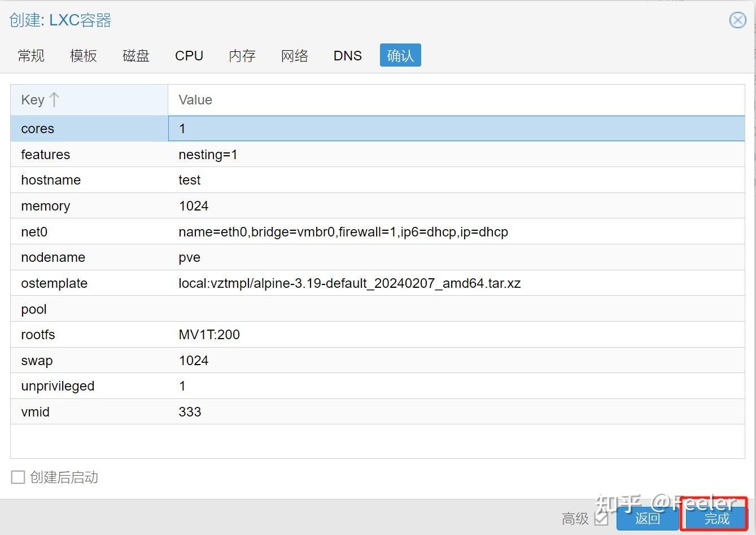Click the Key column sort arrow
756x535 pixels.
tap(54, 99)
